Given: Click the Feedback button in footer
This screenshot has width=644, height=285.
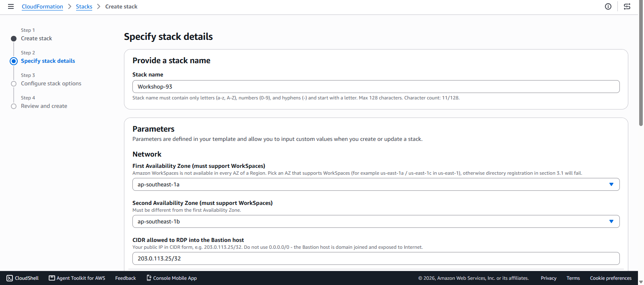Looking at the screenshot, I should click(126, 278).
